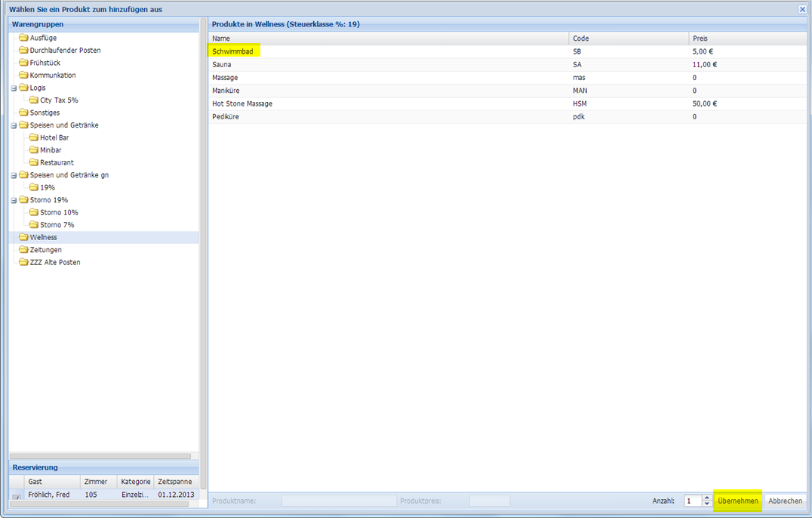Open the Restaurant product group
This screenshot has height=518, width=812.
[x=57, y=162]
